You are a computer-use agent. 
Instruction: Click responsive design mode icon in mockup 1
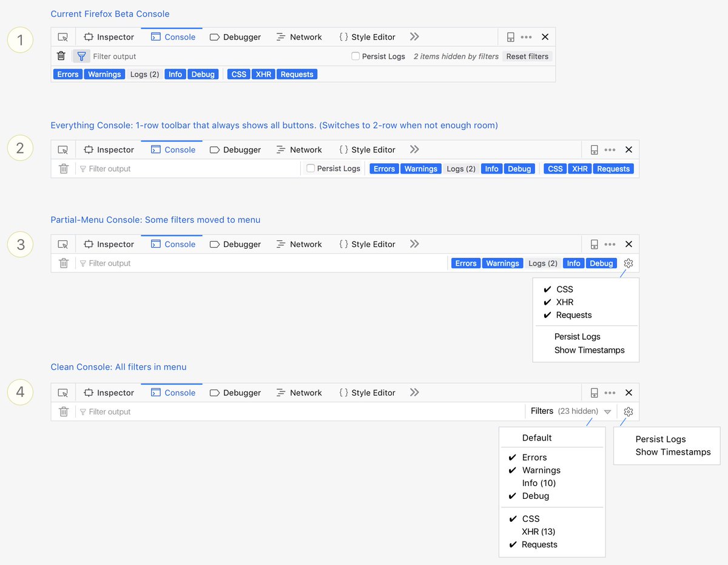click(511, 37)
